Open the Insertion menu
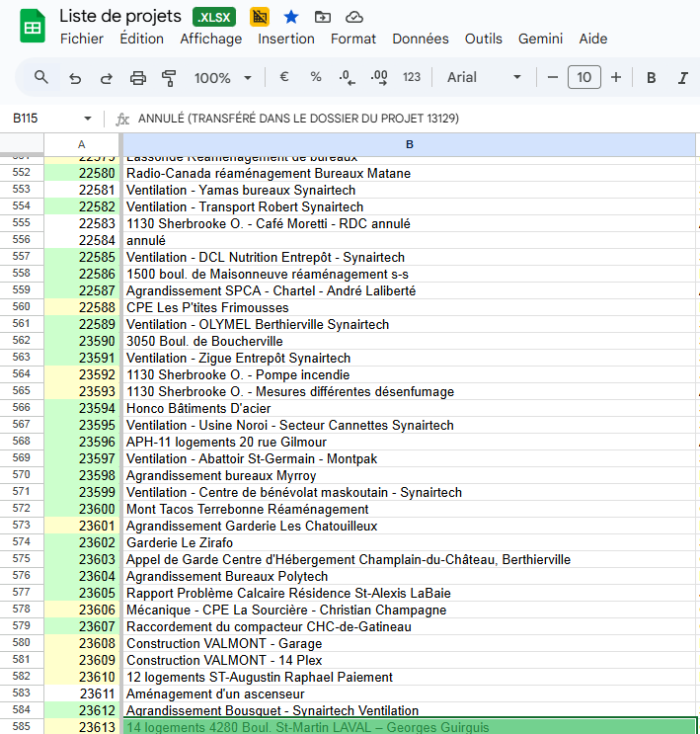700x734 pixels. 286,39
